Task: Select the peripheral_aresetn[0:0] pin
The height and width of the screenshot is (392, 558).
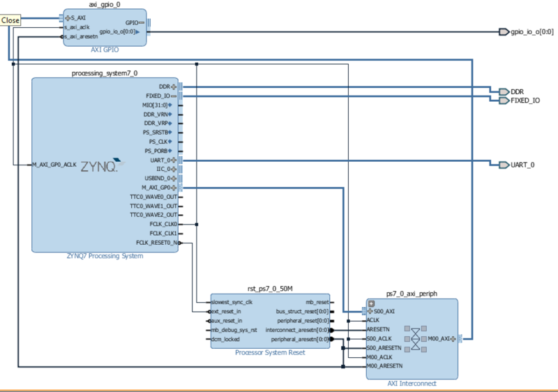Action: (x=300, y=340)
